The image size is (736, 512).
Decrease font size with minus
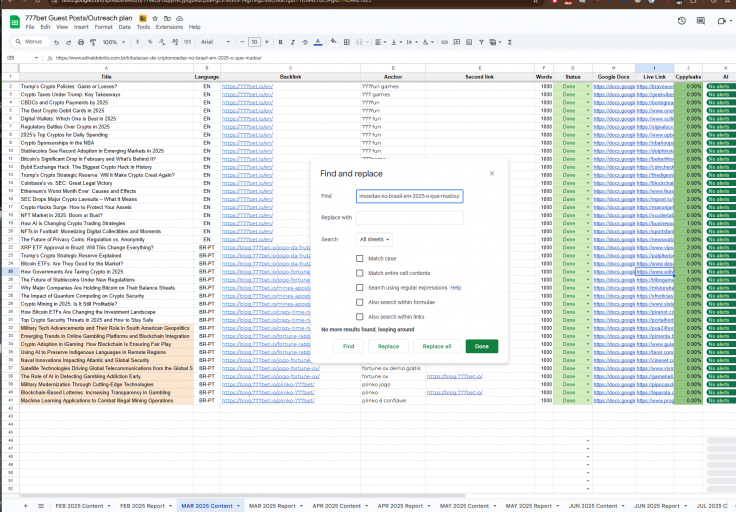[242, 42]
